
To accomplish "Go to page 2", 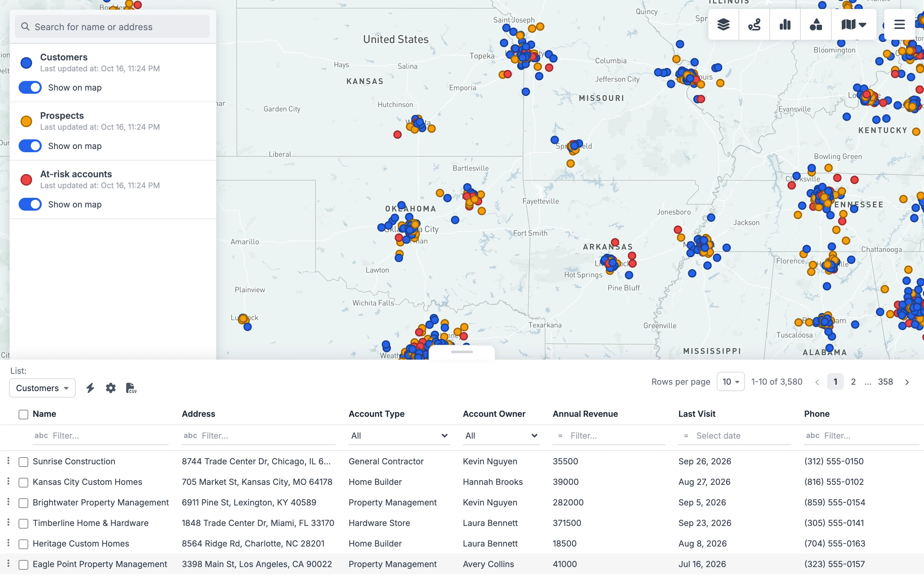I will pyautogui.click(x=853, y=381).
